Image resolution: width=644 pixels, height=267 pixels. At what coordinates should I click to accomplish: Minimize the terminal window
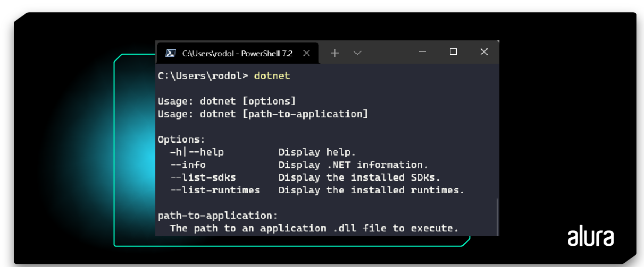(423, 52)
